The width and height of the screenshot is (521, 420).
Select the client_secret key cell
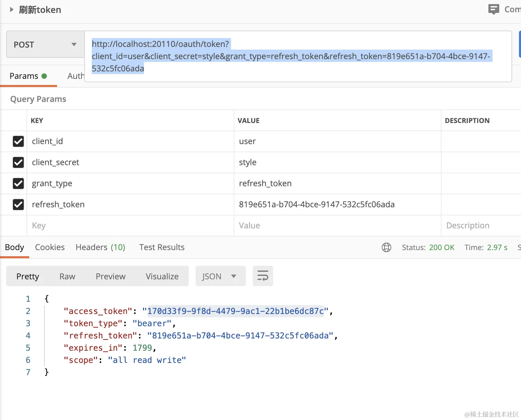tap(130, 162)
